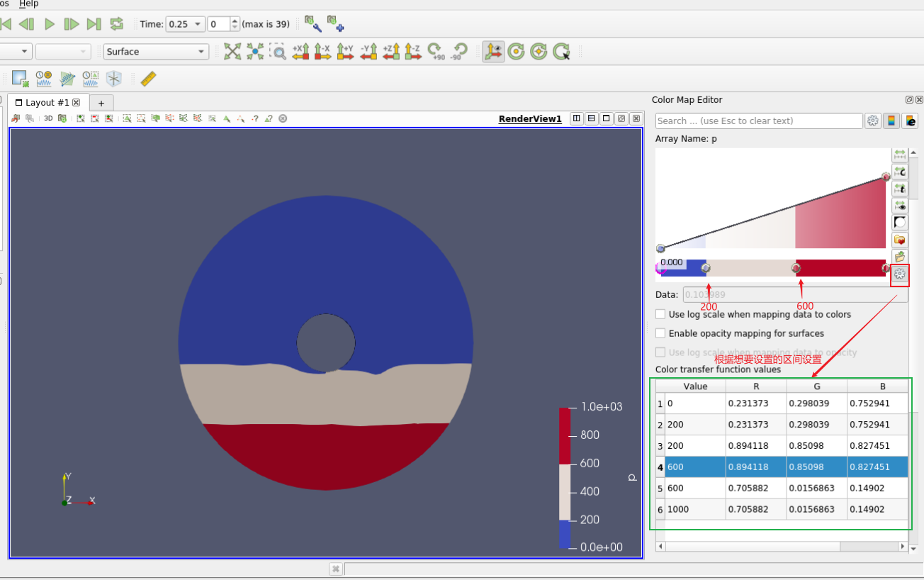This screenshot has height=580, width=924.
Task: Click the ruler measurement tool icon
Action: coord(148,79)
